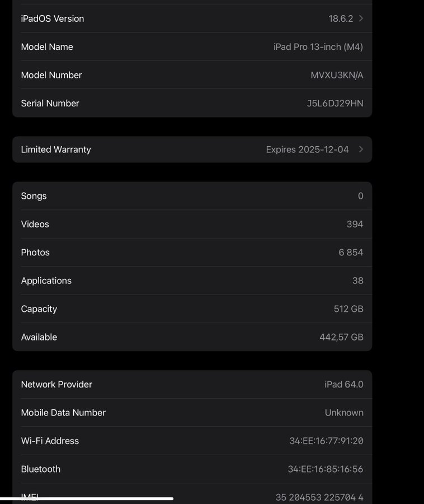Tap the Available storage row

tap(192, 337)
